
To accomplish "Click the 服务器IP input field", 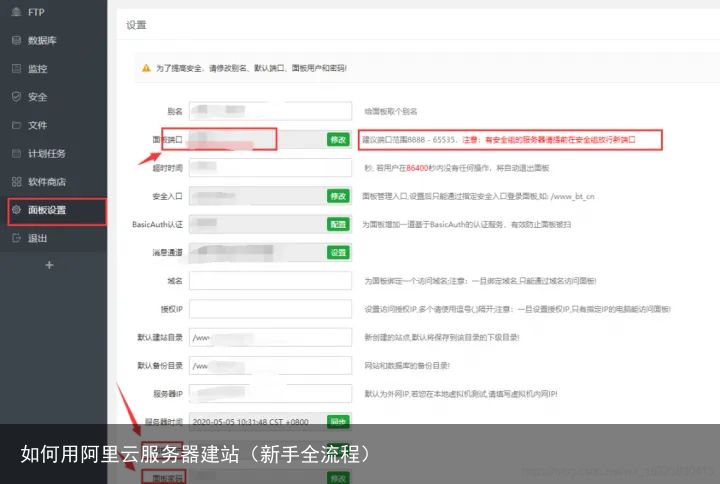I will click(x=270, y=394).
